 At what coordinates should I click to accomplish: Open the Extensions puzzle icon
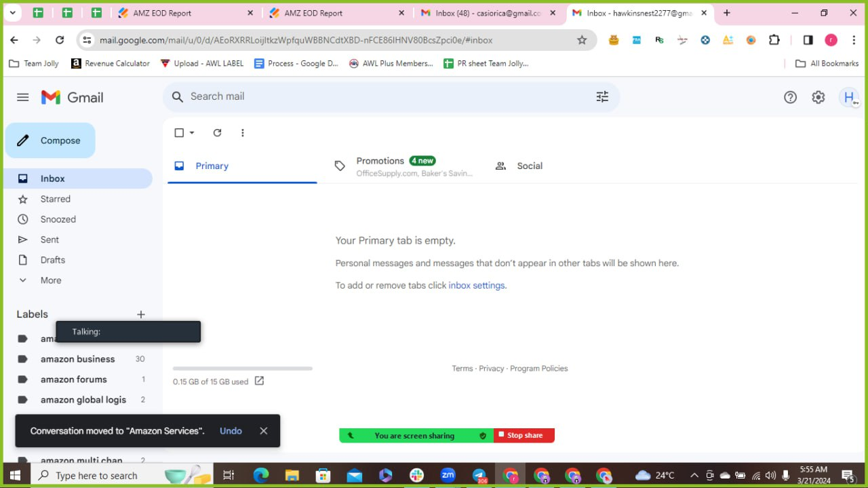pos(774,40)
